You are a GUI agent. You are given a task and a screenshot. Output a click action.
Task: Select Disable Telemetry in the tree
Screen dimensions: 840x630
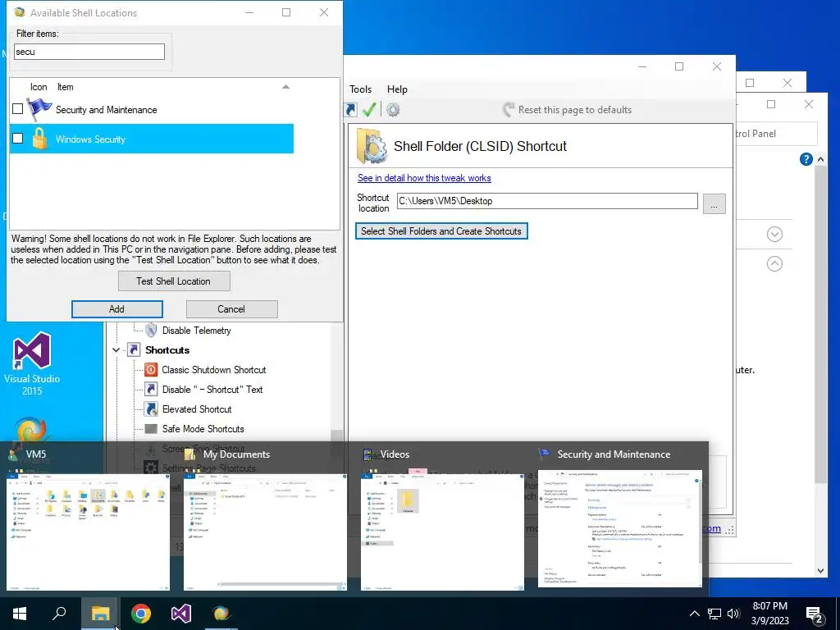197,331
